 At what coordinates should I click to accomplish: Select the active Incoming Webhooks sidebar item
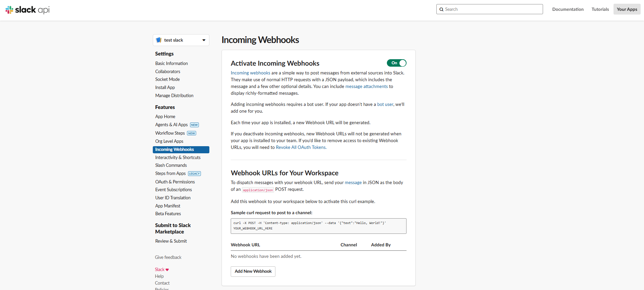(181, 150)
